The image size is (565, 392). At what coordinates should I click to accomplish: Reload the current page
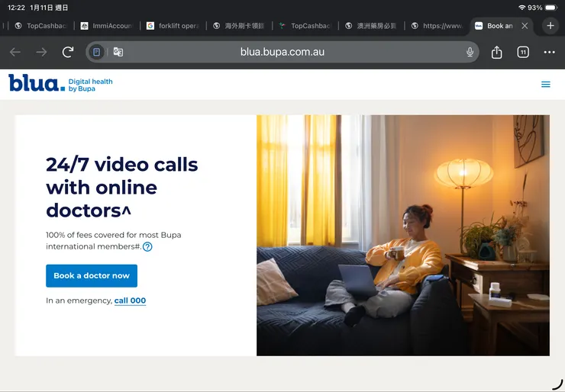coord(68,52)
